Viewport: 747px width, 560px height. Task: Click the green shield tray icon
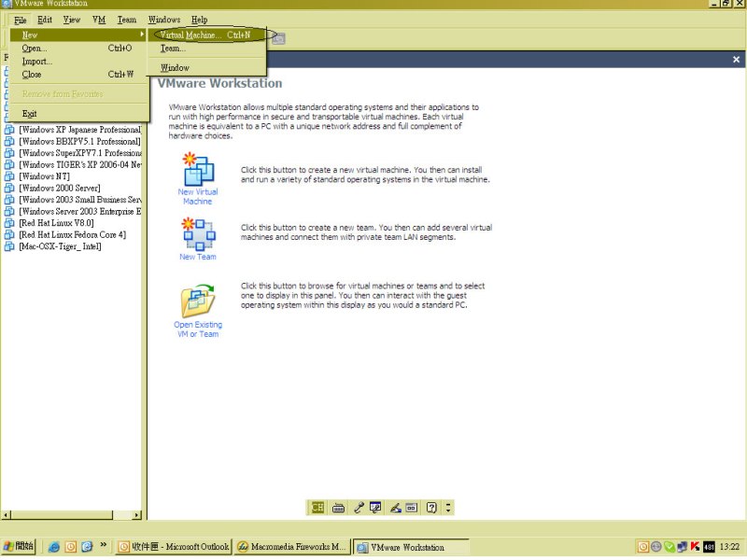[x=669, y=547]
